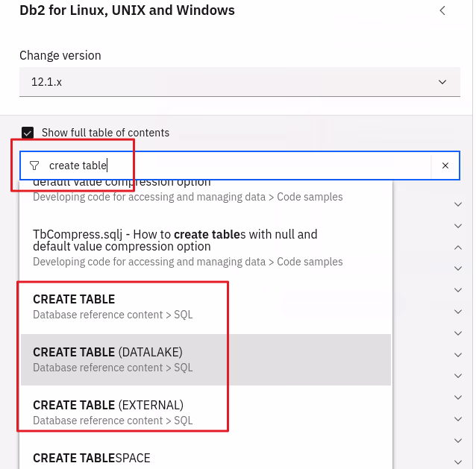Click the Db2 for Linux, UNIX and Windows heading
The image size is (476, 469).
[127, 10]
